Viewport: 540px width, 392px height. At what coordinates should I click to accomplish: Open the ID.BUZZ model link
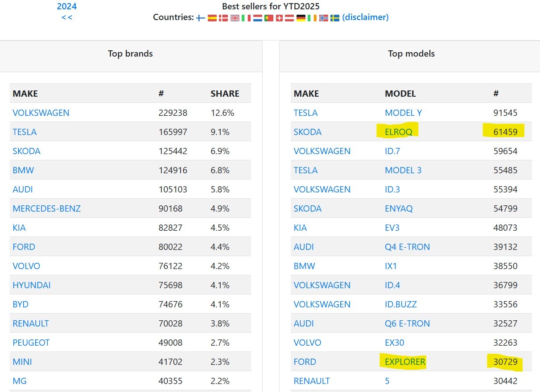point(401,304)
